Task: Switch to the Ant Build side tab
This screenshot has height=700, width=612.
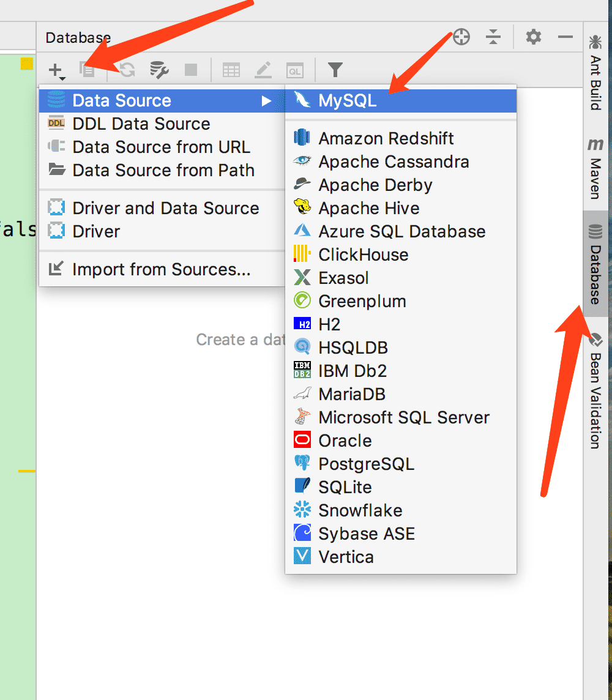Action: pyautogui.click(x=595, y=73)
